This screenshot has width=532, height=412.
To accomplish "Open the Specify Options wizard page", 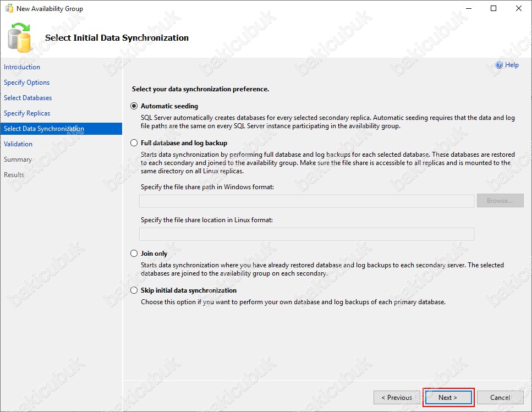I will (x=27, y=83).
